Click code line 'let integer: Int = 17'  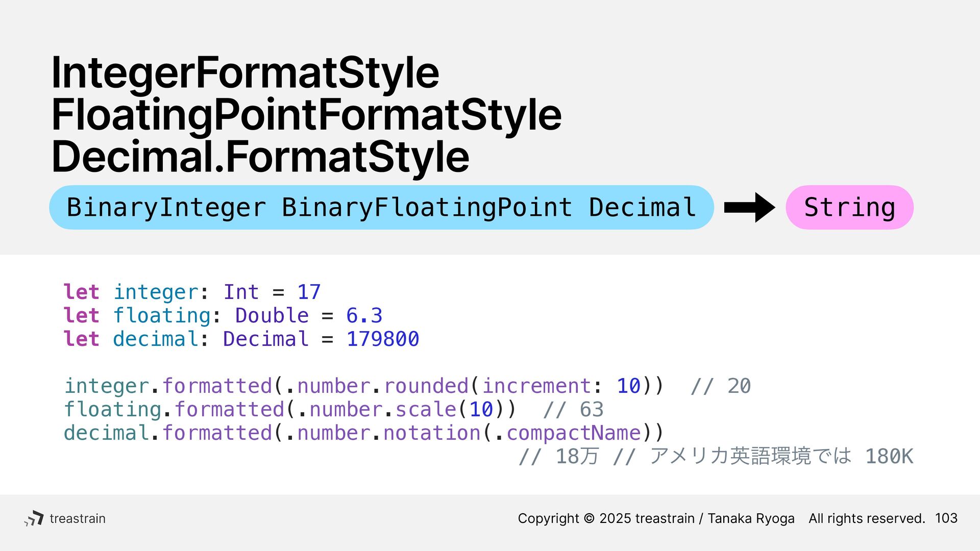192,292
